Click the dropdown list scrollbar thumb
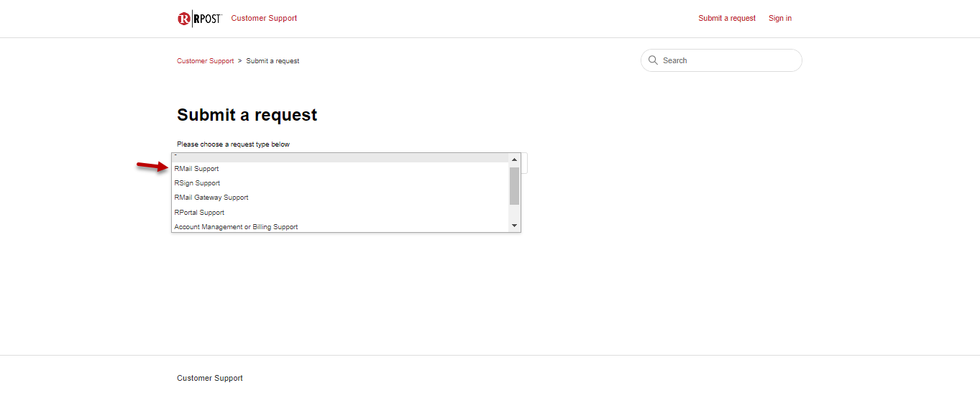 [x=514, y=186]
